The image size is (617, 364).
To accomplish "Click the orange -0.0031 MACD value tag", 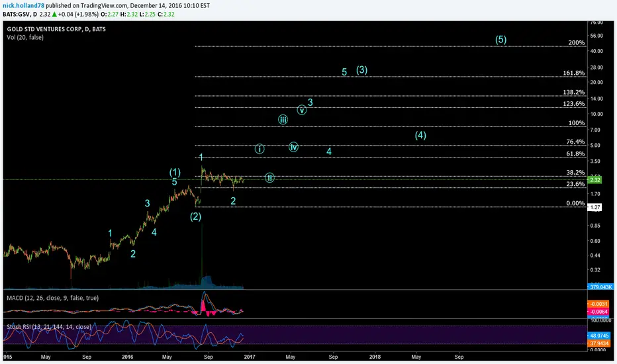I will pyautogui.click(x=598, y=304).
